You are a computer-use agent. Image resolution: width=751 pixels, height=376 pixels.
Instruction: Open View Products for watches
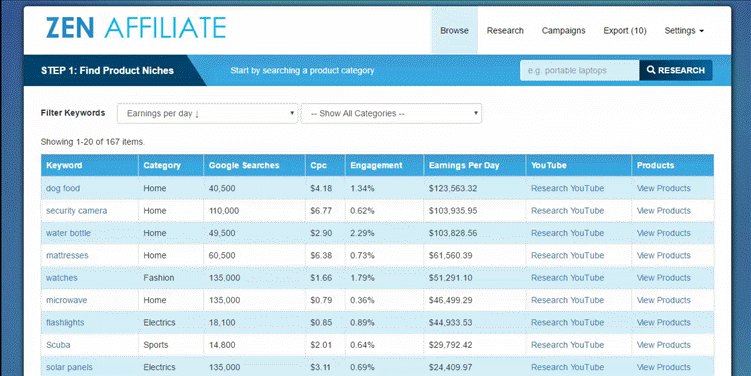[663, 278]
